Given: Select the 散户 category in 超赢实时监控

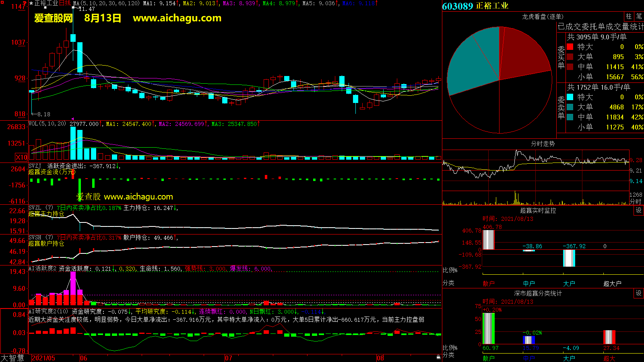Looking at the screenshot, I should point(488,284).
